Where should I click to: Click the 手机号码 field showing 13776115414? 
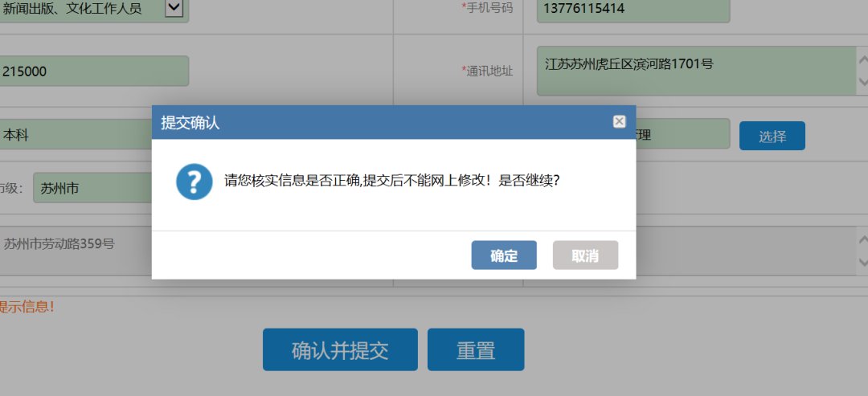pos(633,8)
